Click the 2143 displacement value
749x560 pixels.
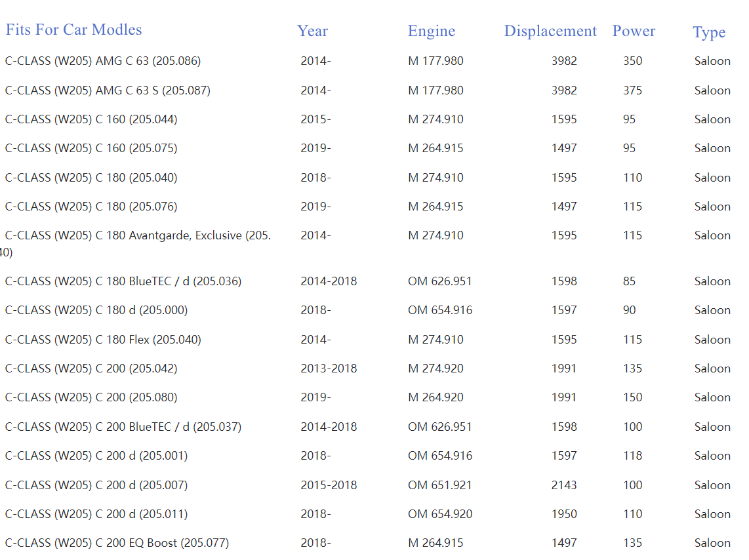pyautogui.click(x=563, y=485)
